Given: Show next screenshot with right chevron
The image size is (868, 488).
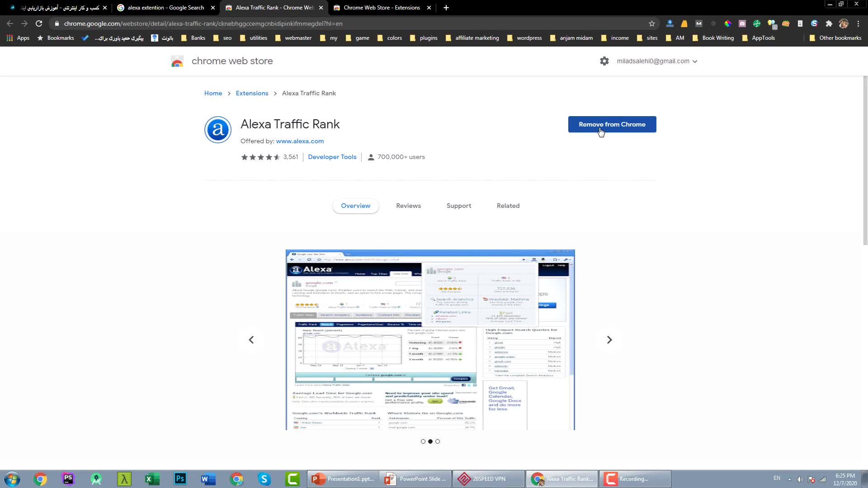Looking at the screenshot, I should [x=609, y=340].
